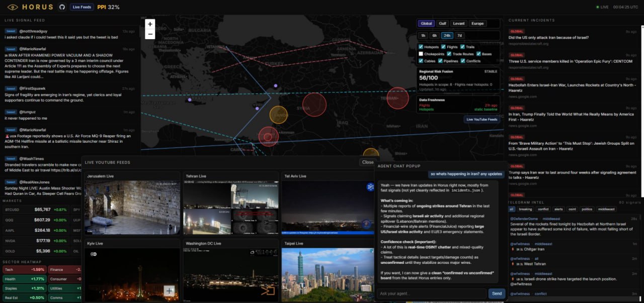Click the Live Feeds button in header
Viewport: 644px width, 303px height.
pos(82,7)
